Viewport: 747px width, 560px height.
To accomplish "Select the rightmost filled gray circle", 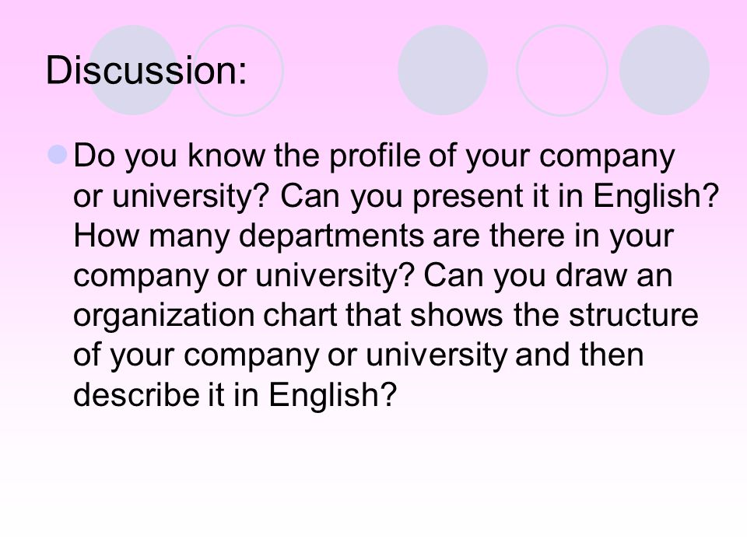I will coord(664,70).
